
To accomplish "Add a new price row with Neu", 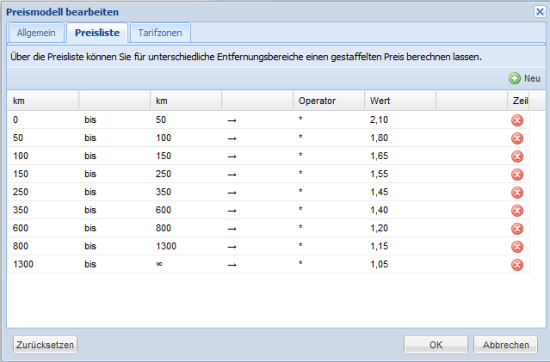I will tap(524, 78).
